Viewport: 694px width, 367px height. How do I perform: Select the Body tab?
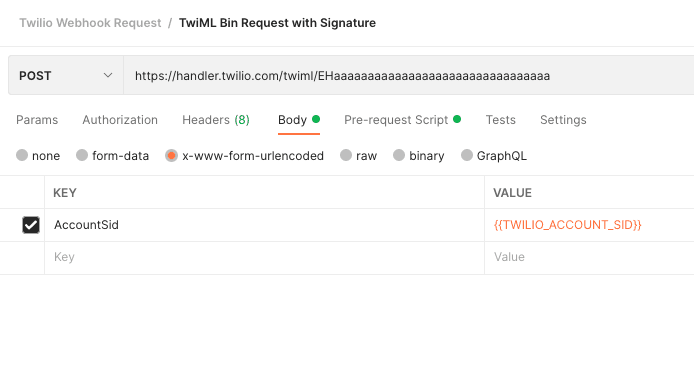299,120
